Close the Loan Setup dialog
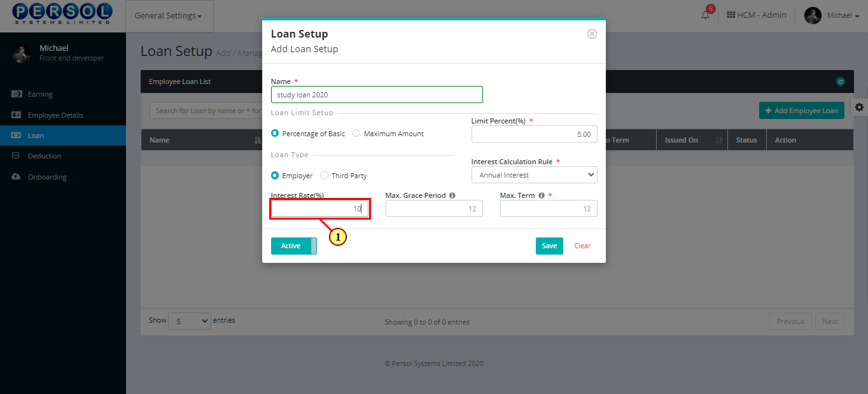 click(592, 34)
